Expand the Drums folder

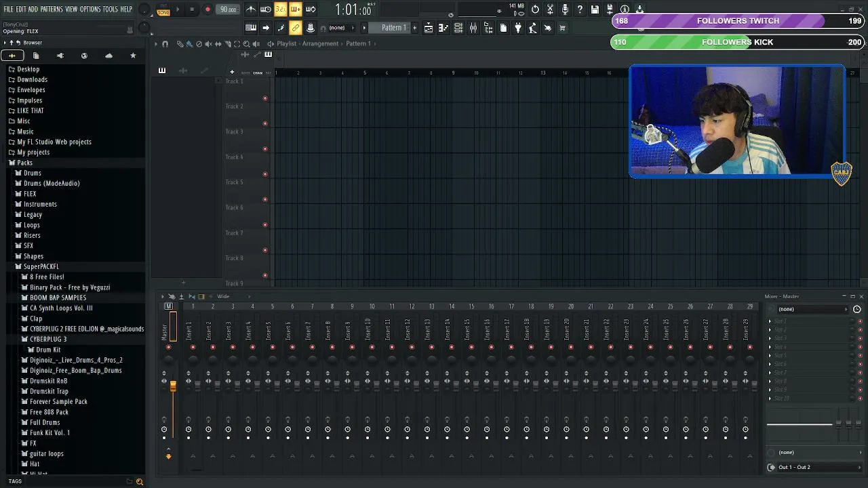click(33, 173)
